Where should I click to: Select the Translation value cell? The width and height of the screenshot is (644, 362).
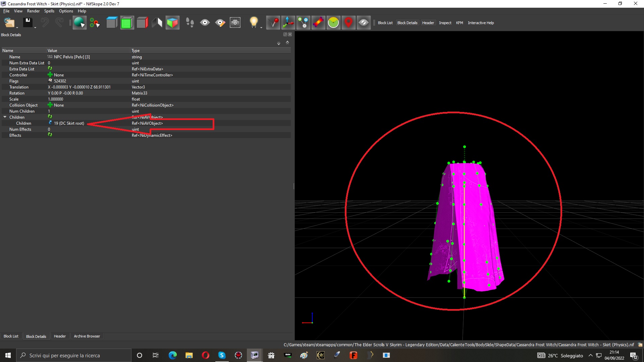click(x=88, y=87)
